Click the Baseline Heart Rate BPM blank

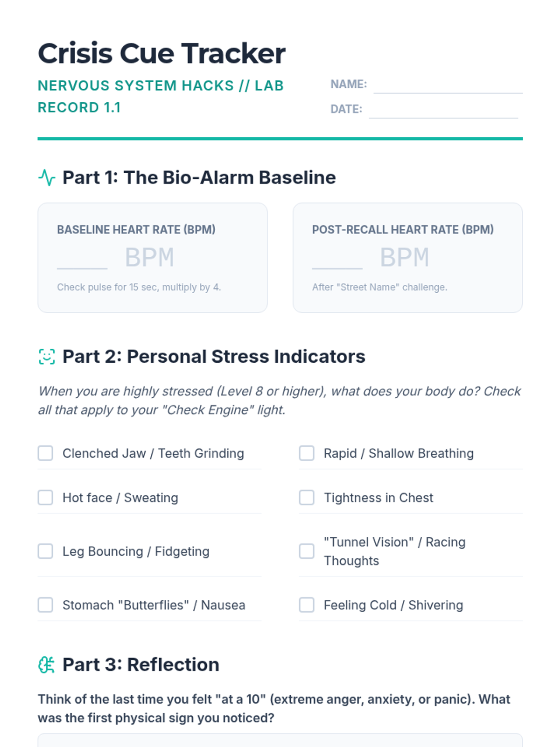point(82,259)
